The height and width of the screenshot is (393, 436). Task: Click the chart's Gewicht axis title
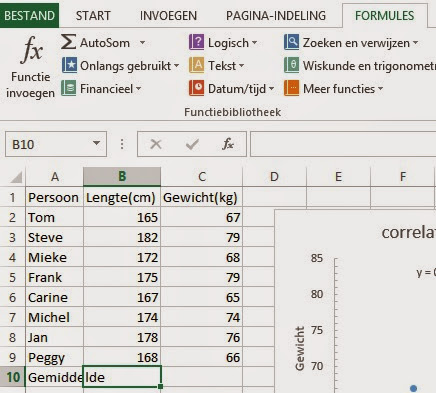pyautogui.click(x=300, y=348)
